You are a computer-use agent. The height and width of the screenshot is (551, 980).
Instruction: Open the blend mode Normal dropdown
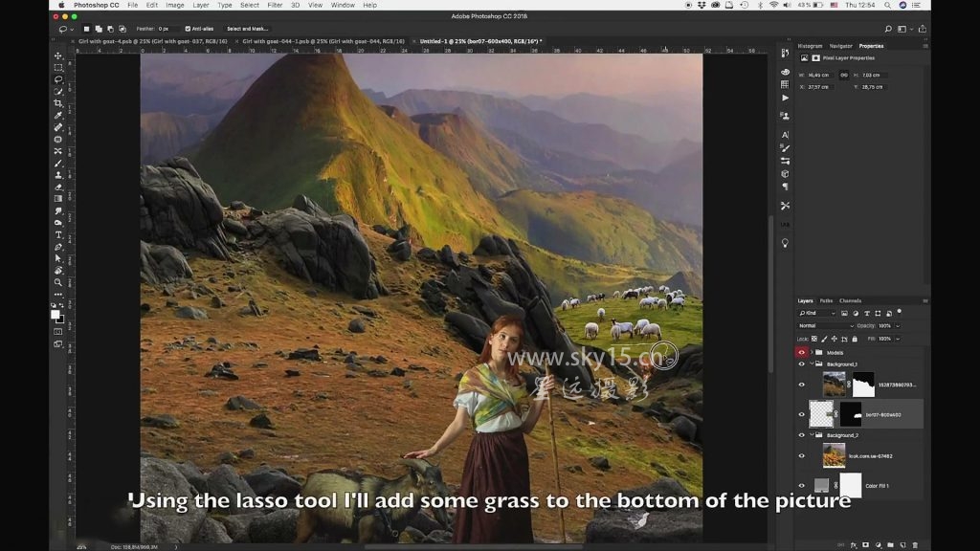(x=826, y=326)
